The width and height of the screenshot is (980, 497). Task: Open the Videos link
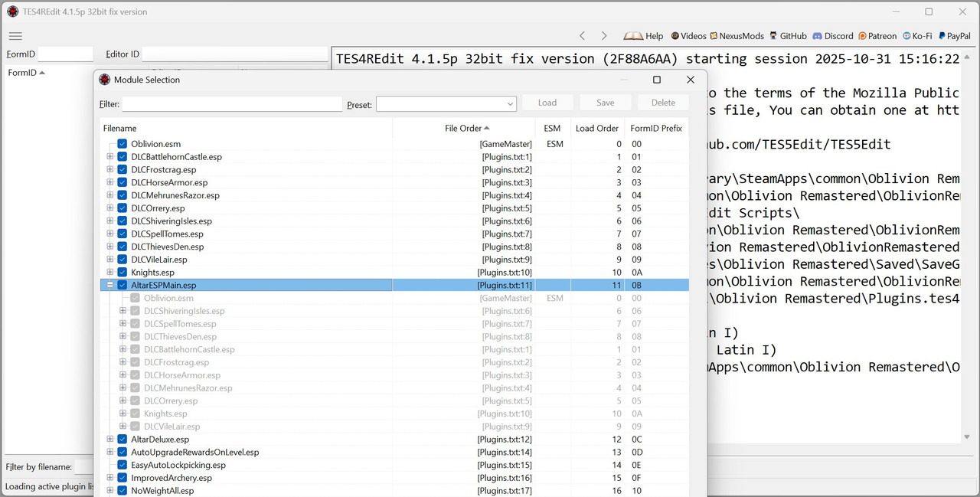click(688, 36)
